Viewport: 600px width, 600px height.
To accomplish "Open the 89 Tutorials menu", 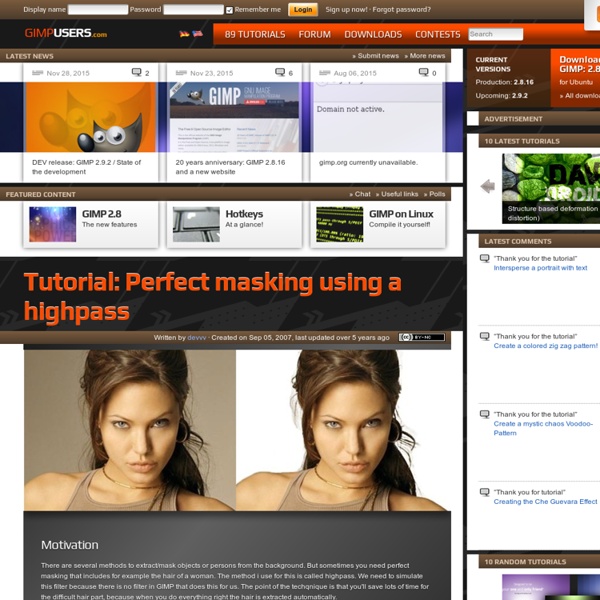I will 255,34.
